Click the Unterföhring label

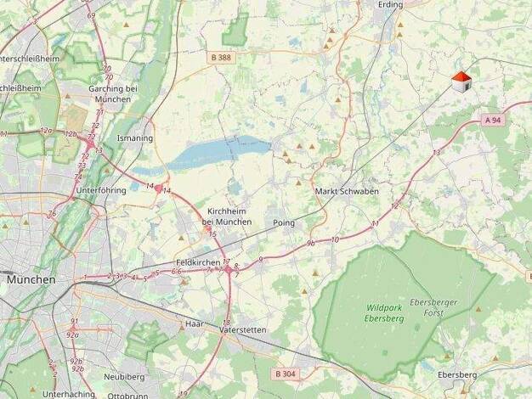point(101,190)
